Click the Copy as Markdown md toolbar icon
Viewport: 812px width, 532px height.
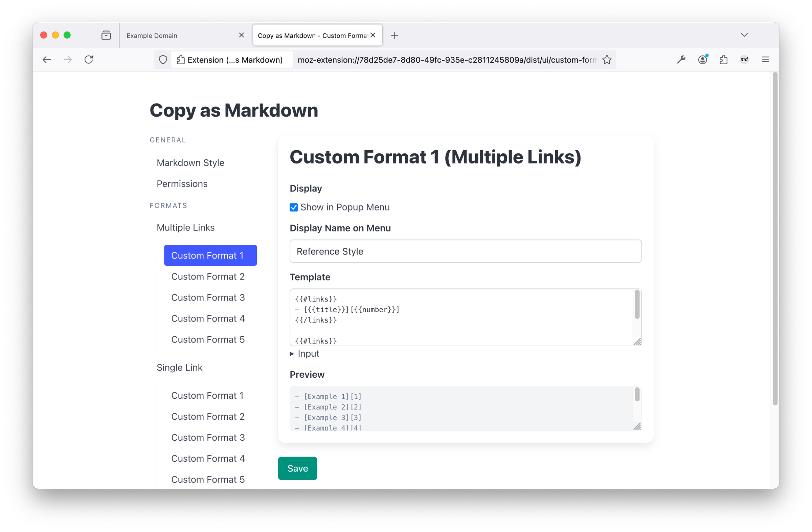(744, 59)
